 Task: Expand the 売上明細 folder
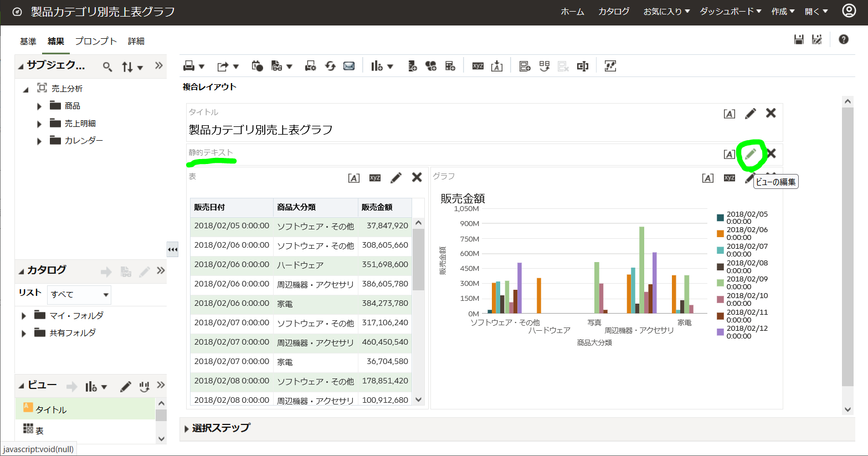39,124
